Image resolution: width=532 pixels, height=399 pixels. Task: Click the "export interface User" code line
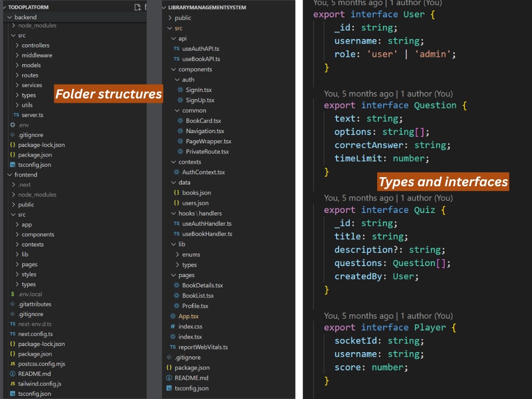[374, 14]
